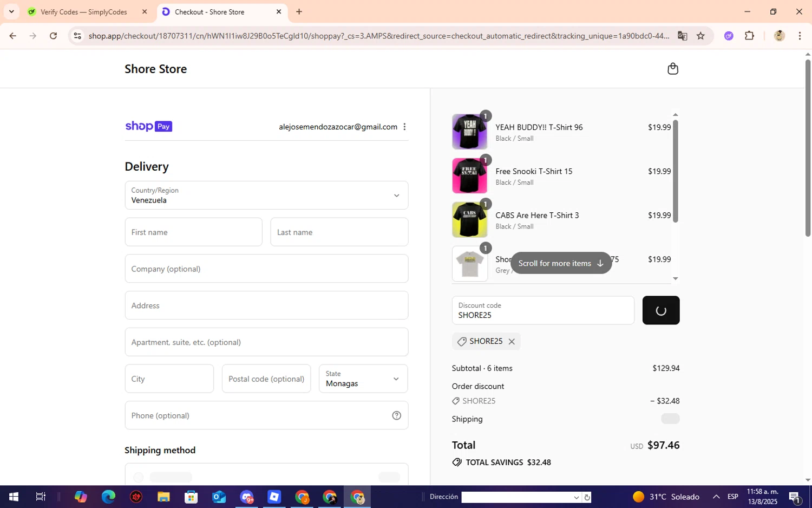Image resolution: width=812 pixels, height=508 pixels.
Task: Open the cart bag icon in header
Action: (673, 69)
